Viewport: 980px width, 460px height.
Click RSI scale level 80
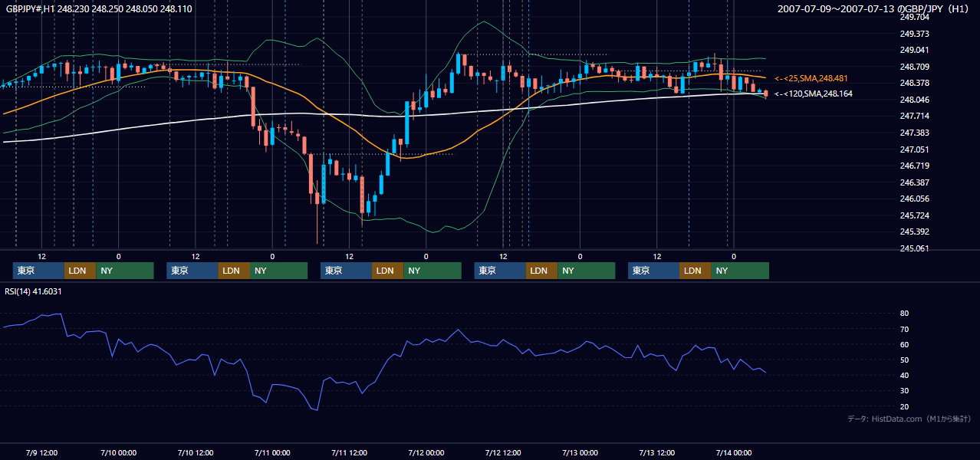tap(904, 314)
